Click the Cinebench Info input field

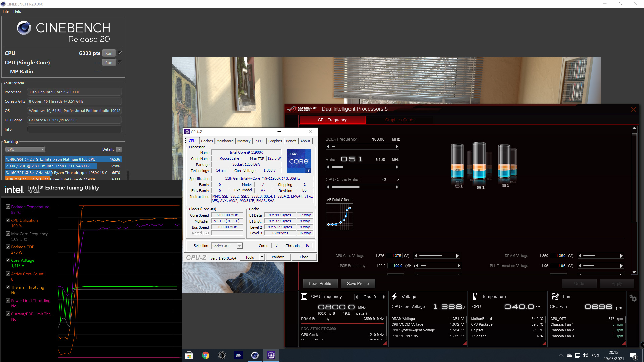74,129
